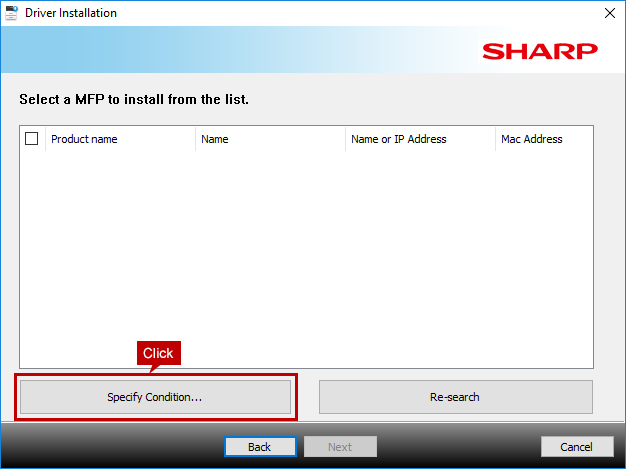Viewport: 626px width, 469px height.
Task: Click the disabled Next button
Action: coord(340,447)
